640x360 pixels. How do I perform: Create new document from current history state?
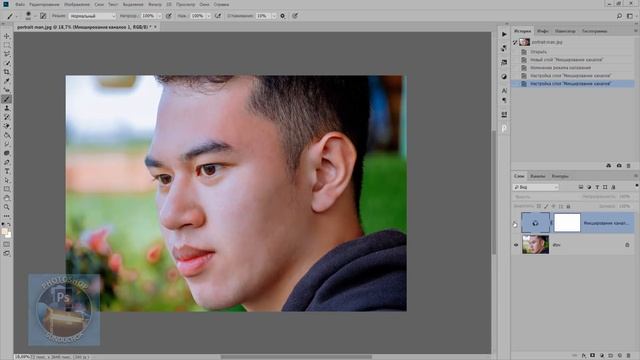(x=609, y=166)
